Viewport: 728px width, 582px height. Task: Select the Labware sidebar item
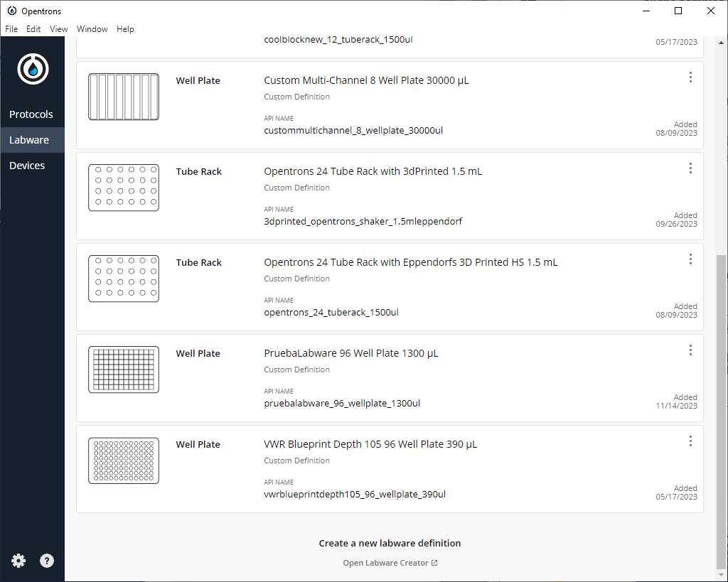pyautogui.click(x=29, y=140)
